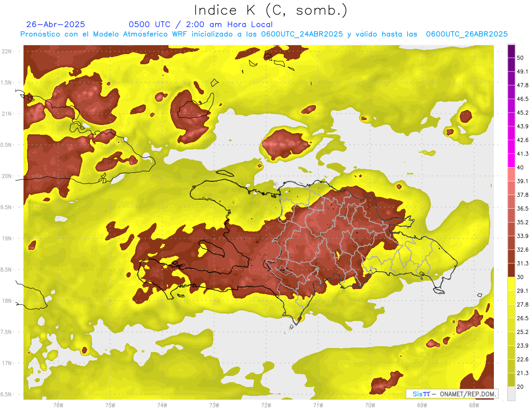Image resolution: width=532 pixels, height=411 pixels.
Task: Click the colorbar label '33.9'
Action: click(522, 236)
